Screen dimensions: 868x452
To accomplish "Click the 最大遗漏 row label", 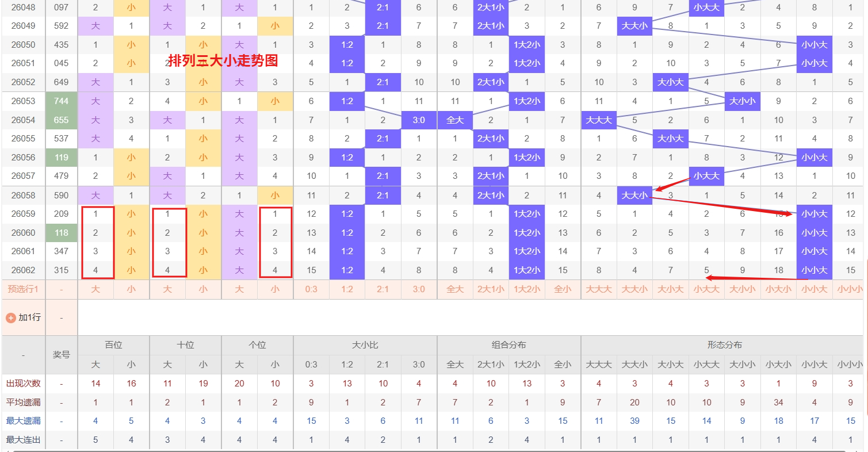I will [x=23, y=420].
